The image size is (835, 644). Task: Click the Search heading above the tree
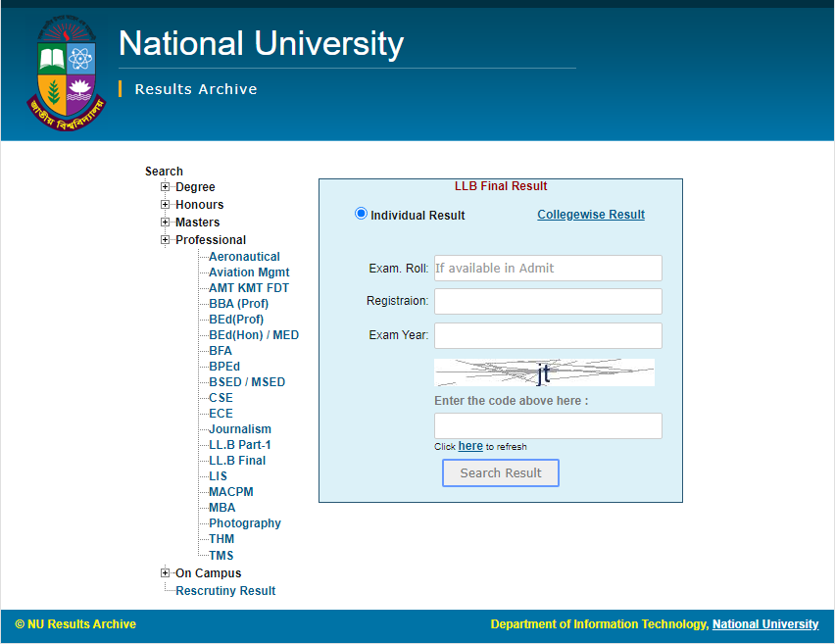click(x=164, y=171)
